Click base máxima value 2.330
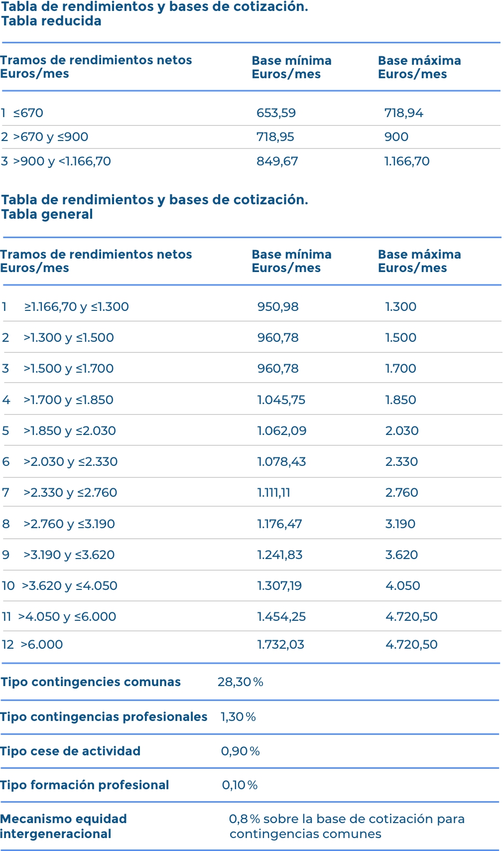 (401, 462)
